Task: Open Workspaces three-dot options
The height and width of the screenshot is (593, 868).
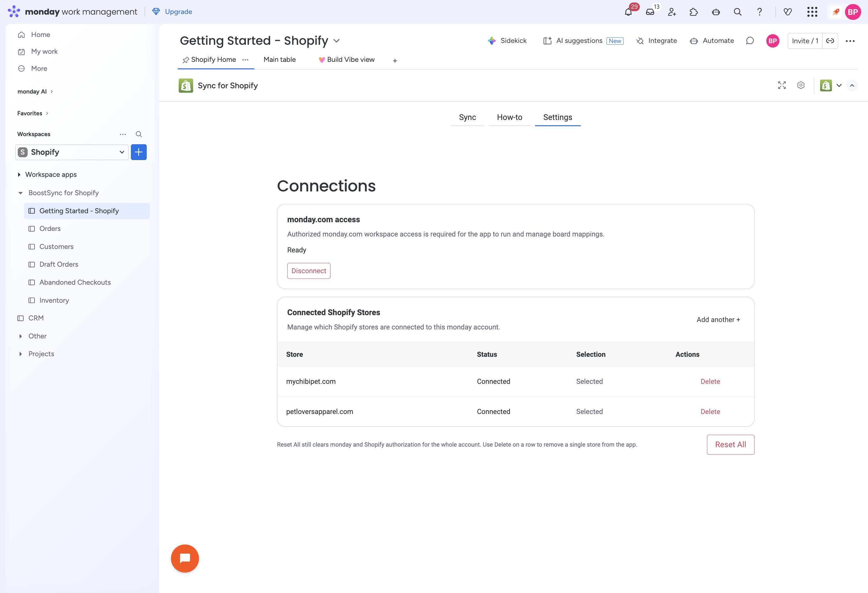Action: (x=123, y=134)
